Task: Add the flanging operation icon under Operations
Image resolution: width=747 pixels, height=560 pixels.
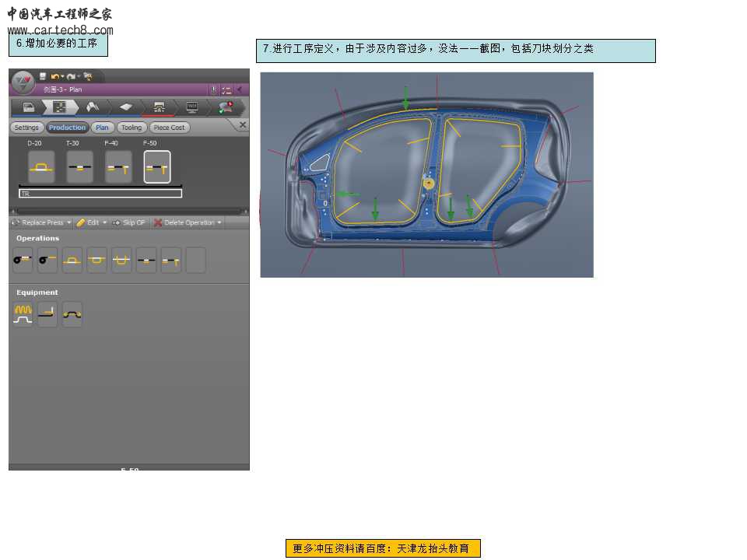Action: [x=171, y=260]
